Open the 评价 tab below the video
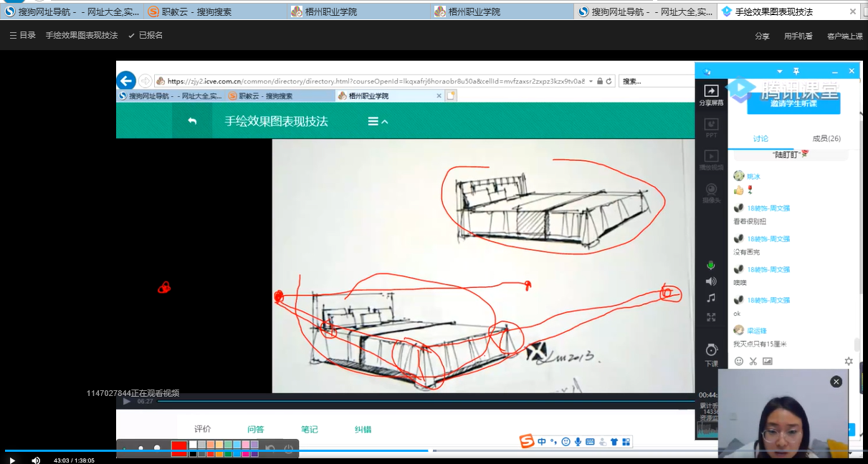The width and height of the screenshot is (868, 464). tap(203, 430)
